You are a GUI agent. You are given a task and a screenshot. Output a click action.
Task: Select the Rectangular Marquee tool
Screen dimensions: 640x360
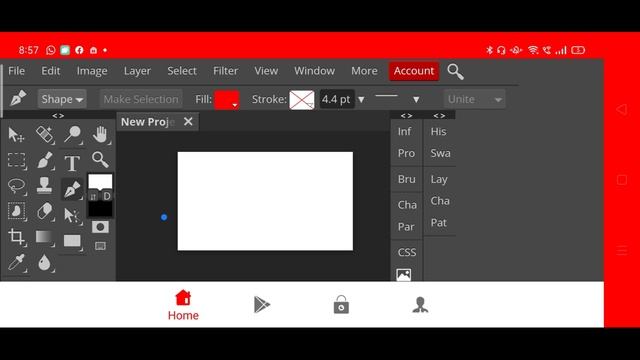pos(16,160)
